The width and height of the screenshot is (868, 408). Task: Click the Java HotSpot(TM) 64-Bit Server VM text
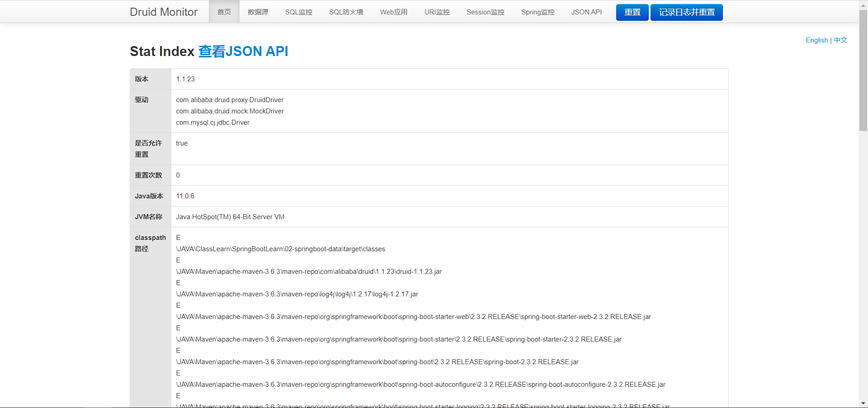[x=230, y=217]
